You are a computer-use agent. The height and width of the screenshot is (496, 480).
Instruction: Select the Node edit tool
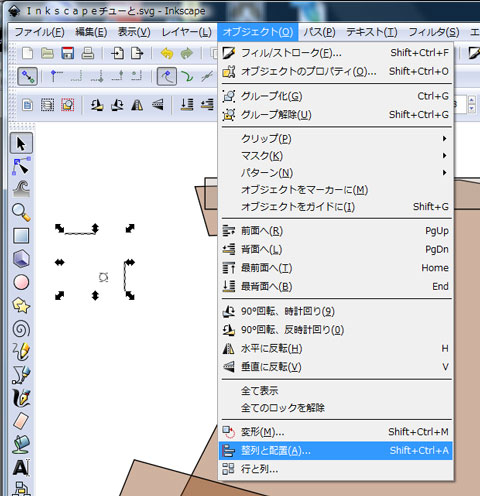click(21, 166)
